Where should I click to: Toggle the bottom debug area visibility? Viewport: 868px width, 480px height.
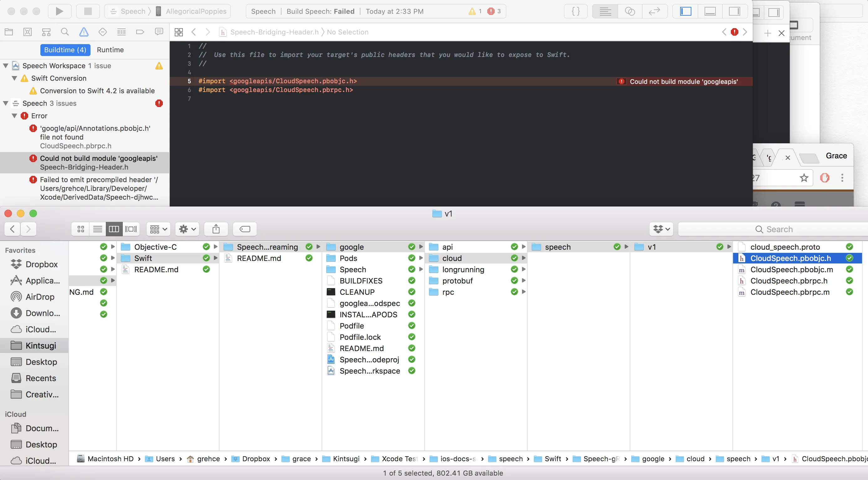[710, 11]
